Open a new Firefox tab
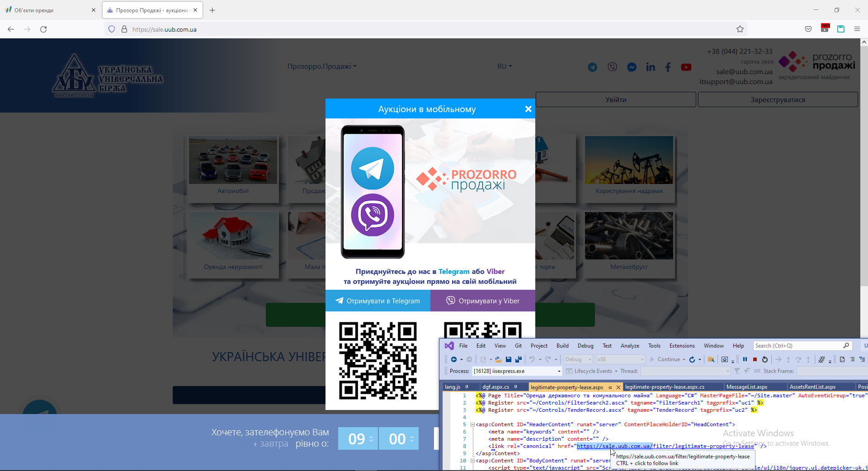This screenshot has width=868, height=471. (212, 10)
